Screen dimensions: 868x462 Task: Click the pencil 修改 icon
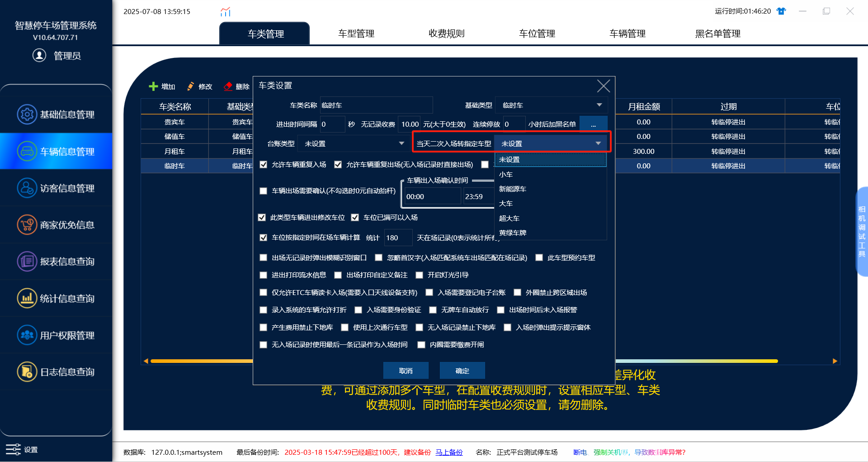click(191, 86)
